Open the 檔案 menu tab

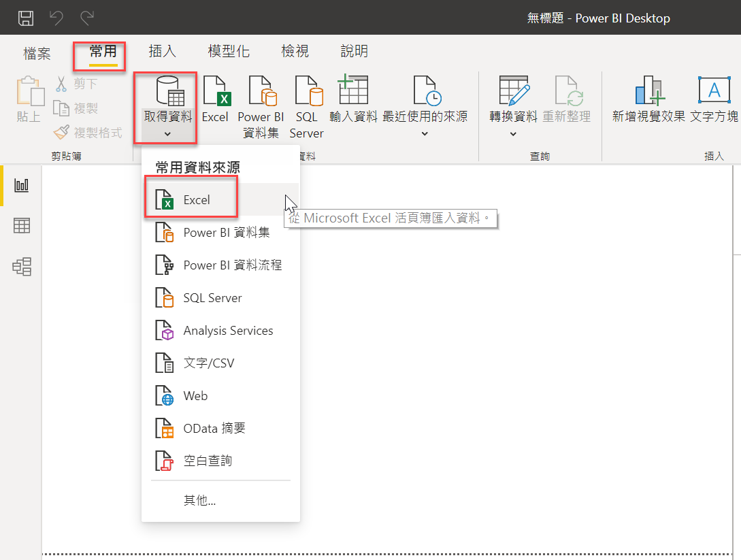click(37, 53)
